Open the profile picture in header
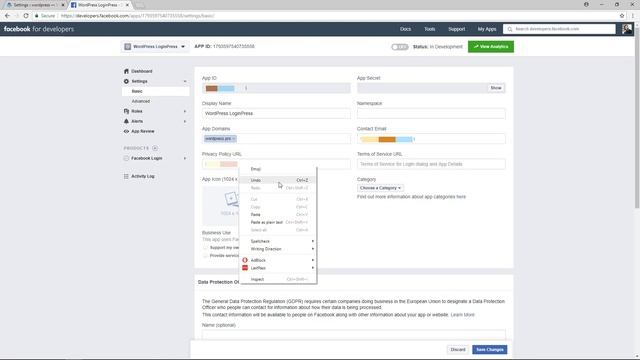 coord(627,29)
